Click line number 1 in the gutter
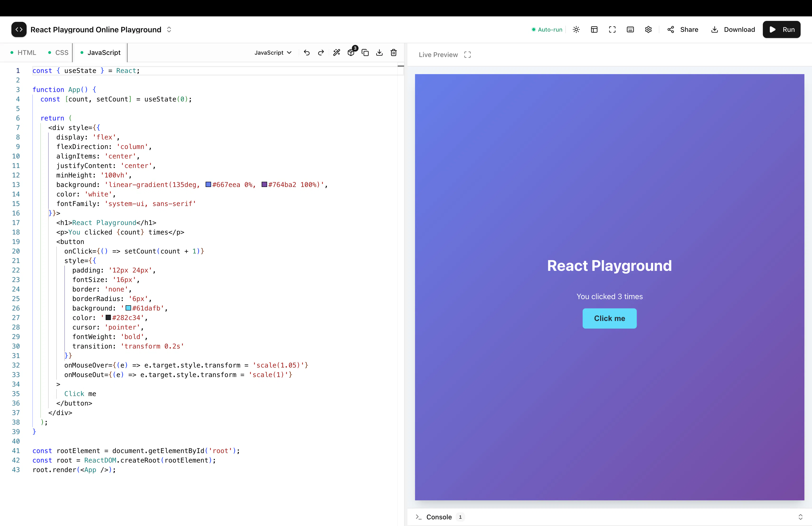The height and width of the screenshot is (526, 812). point(18,71)
